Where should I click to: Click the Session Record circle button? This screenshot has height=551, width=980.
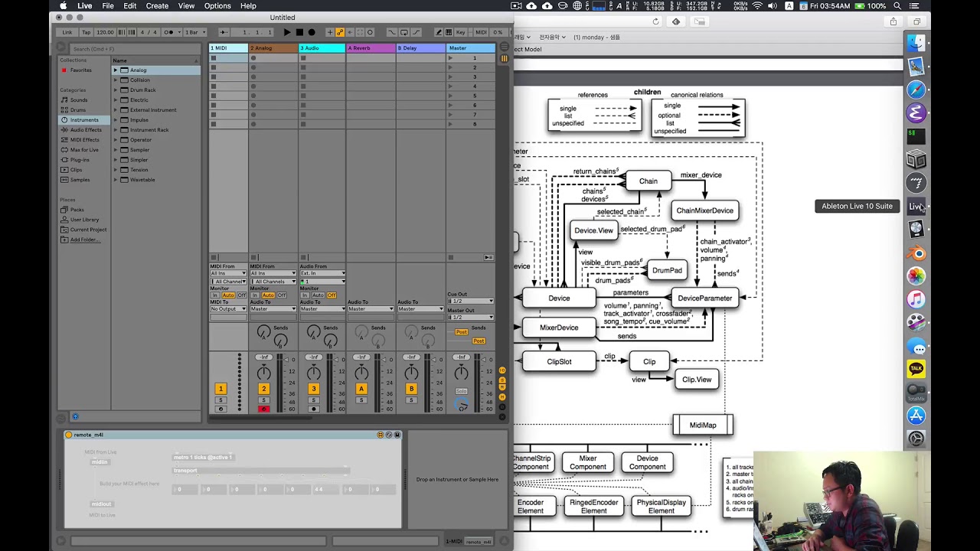pos(370,32)
